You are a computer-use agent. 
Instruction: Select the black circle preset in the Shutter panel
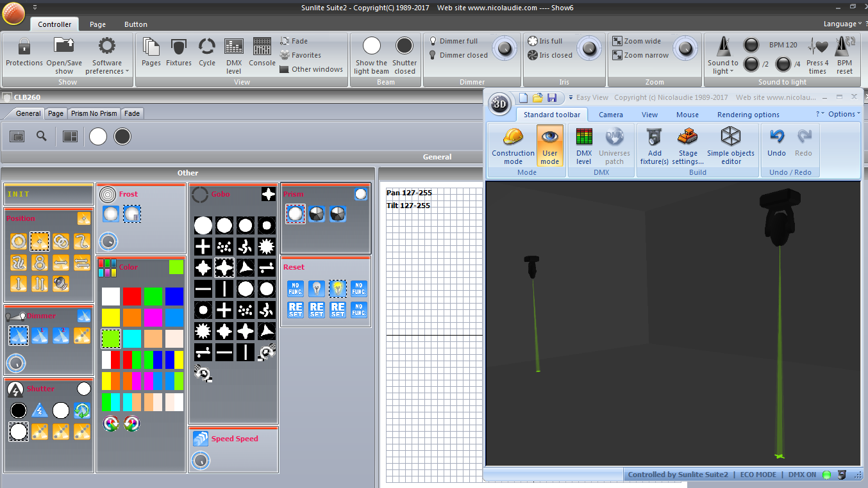point(19,410)
